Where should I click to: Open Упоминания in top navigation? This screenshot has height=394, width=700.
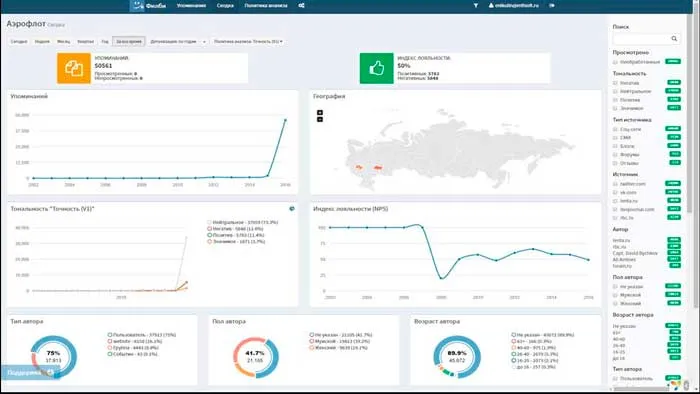tap(191, 5)
